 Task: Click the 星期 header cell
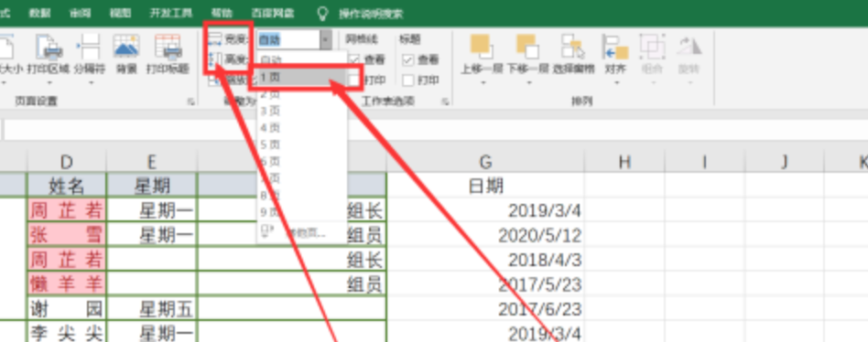(x=152, y=186)
